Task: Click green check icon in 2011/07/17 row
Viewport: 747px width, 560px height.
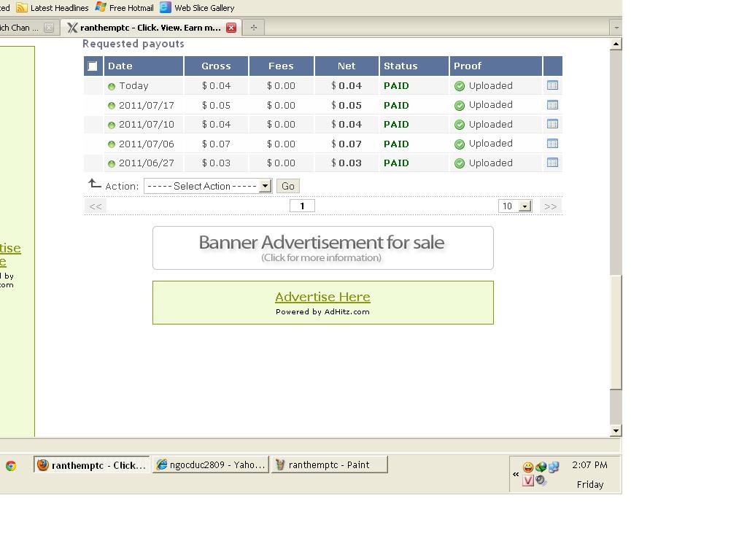Action: coord(460,105)
